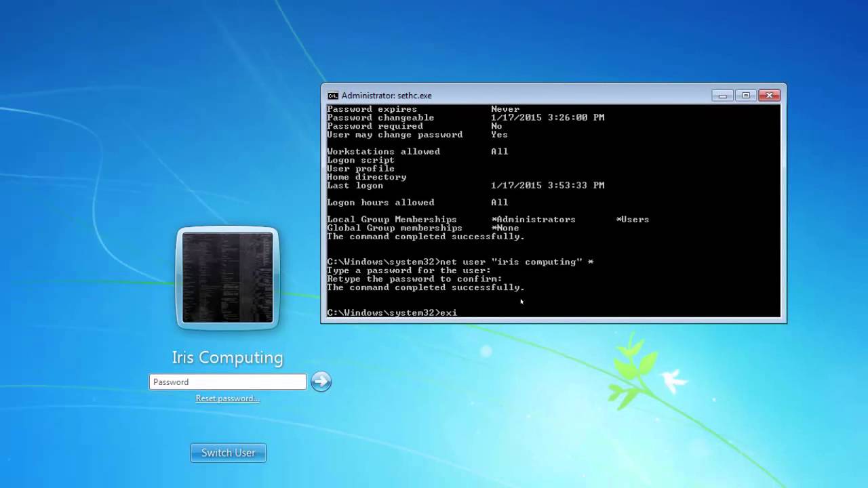Image resolution: width=868 pixels, height=488 pixels.
Task: Close the Administrator: sethc.exe window
Action: click(769, 96)
